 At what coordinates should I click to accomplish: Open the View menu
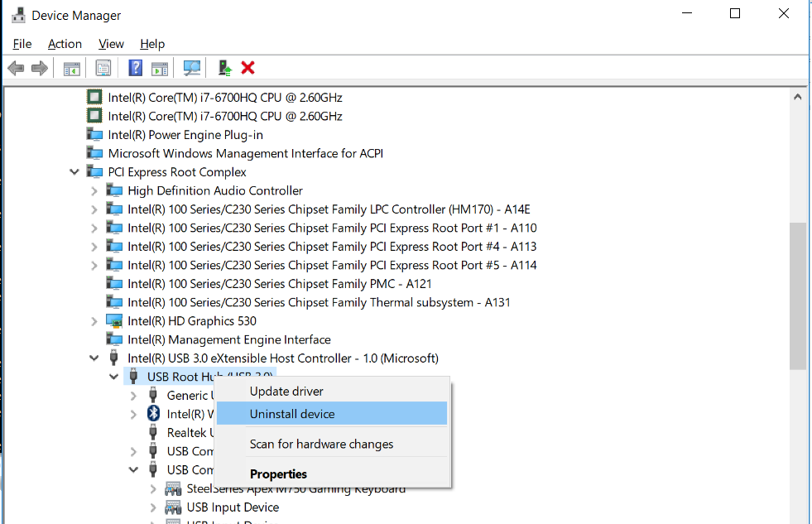point(111,44)
